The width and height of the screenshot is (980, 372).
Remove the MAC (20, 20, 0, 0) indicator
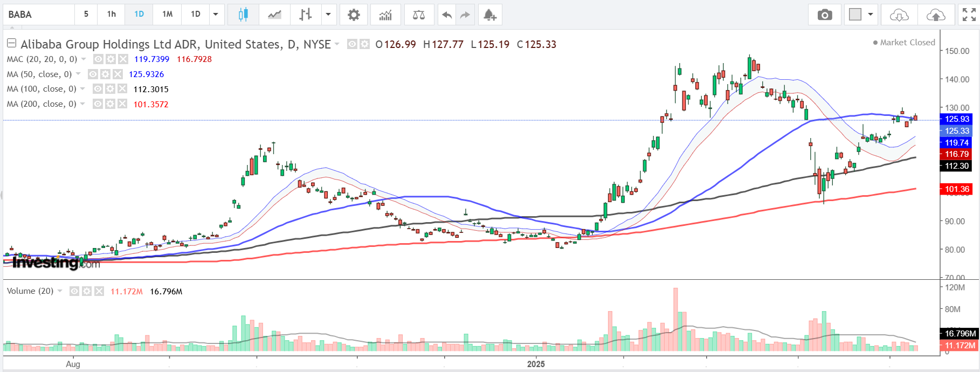123,59
